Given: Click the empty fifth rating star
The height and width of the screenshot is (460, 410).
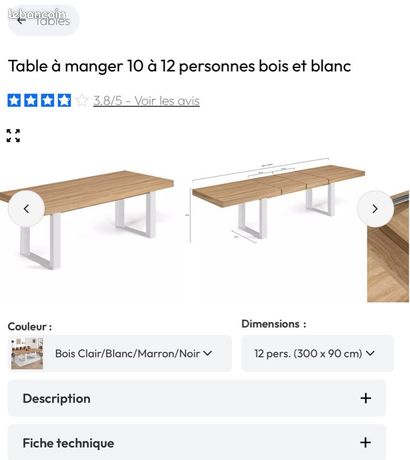Looking at the screenshot, I should click(x=82, y=100).
